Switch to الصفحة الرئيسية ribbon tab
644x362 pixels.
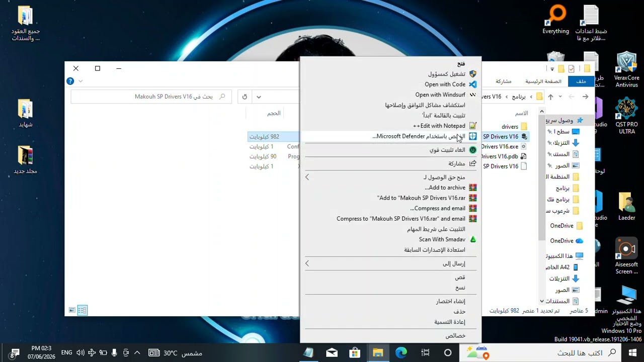pyautogui.click(x=543, y=81)
